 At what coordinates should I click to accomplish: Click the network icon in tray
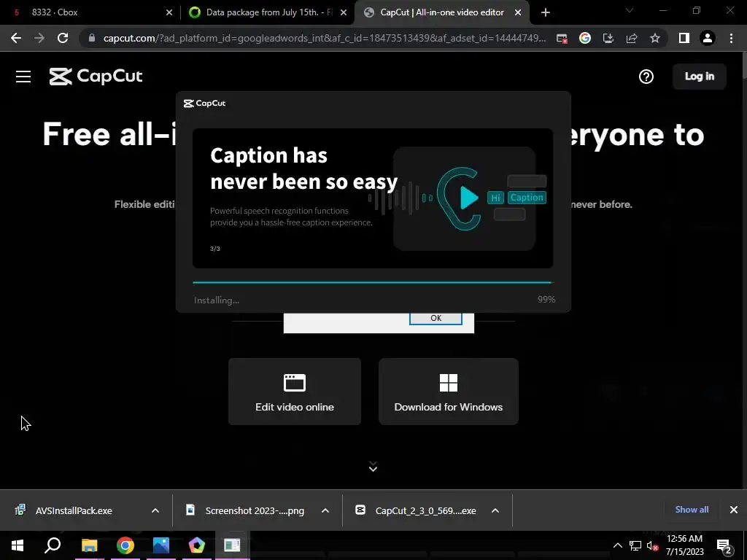point(635,545)
